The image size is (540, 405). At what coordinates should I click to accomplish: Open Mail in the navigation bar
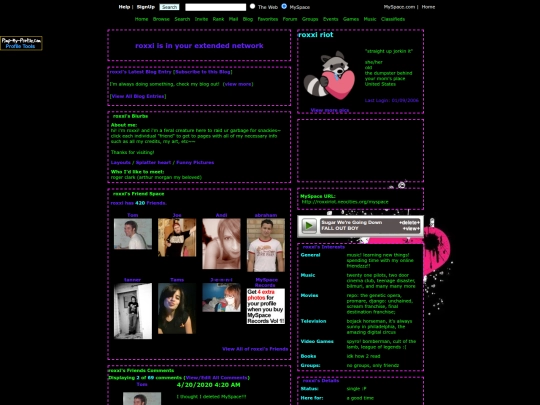point(233,19)
